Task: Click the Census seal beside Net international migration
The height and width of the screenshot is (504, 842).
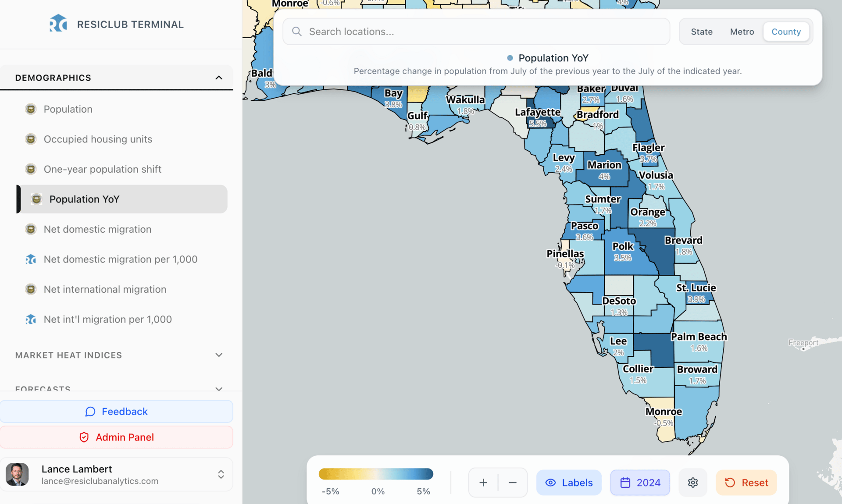Action: [31, 289]
